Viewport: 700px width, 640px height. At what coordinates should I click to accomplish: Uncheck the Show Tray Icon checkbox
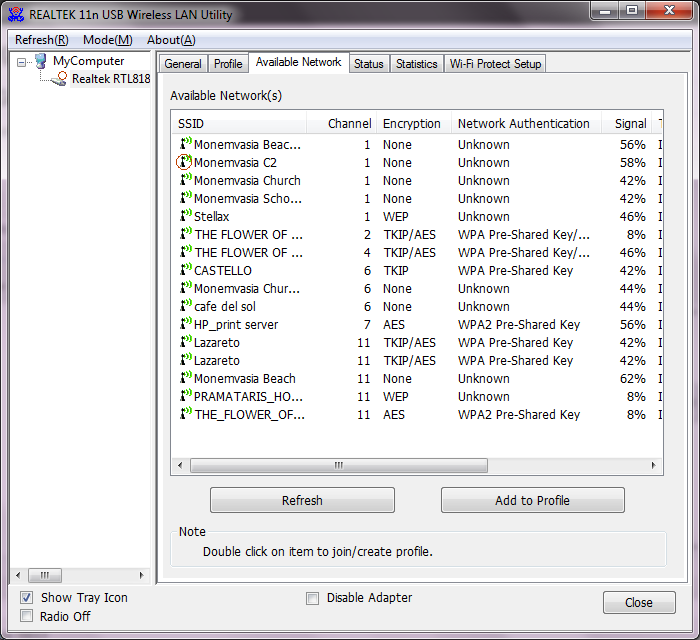[x=26, y=598]
